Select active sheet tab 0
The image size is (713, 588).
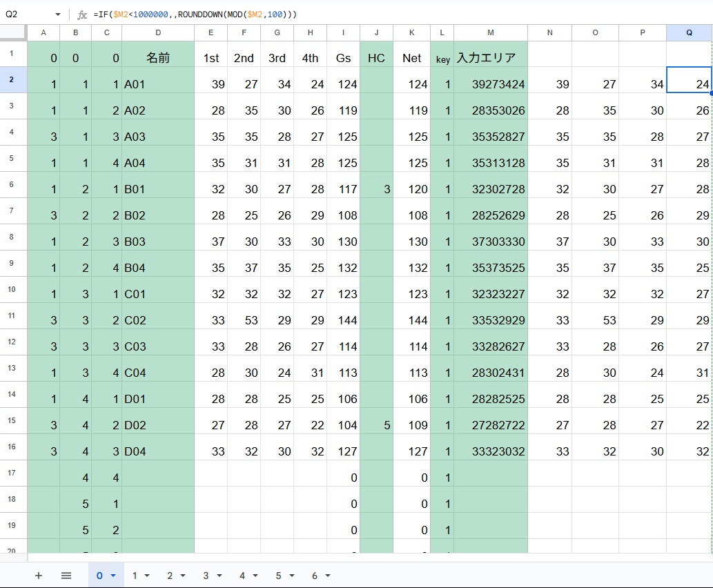pyautogui.click(x=99, y=576)
